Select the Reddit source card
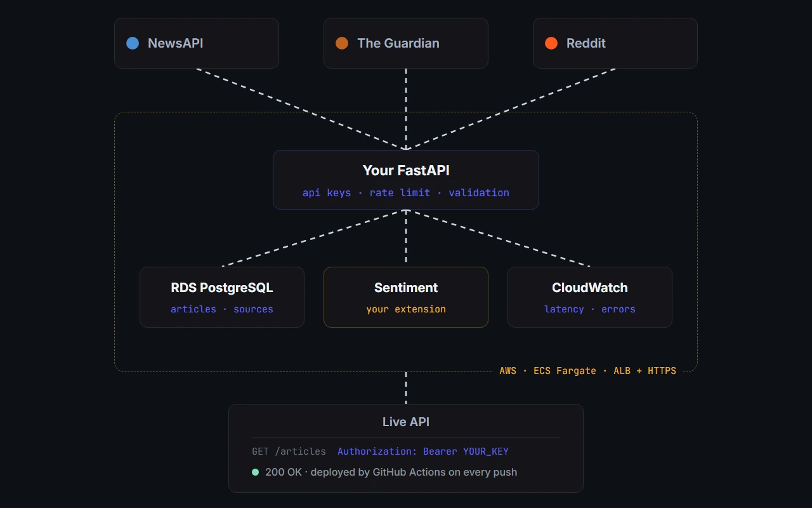 [615, 43]
